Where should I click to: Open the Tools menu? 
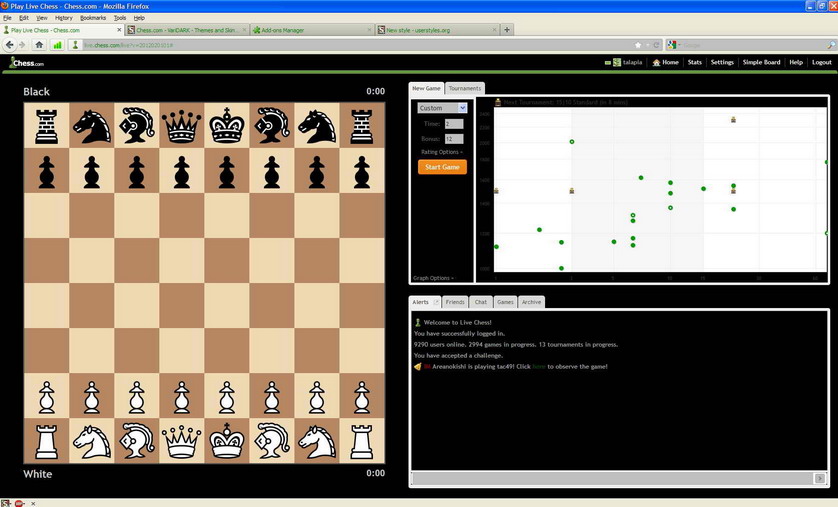120,18
